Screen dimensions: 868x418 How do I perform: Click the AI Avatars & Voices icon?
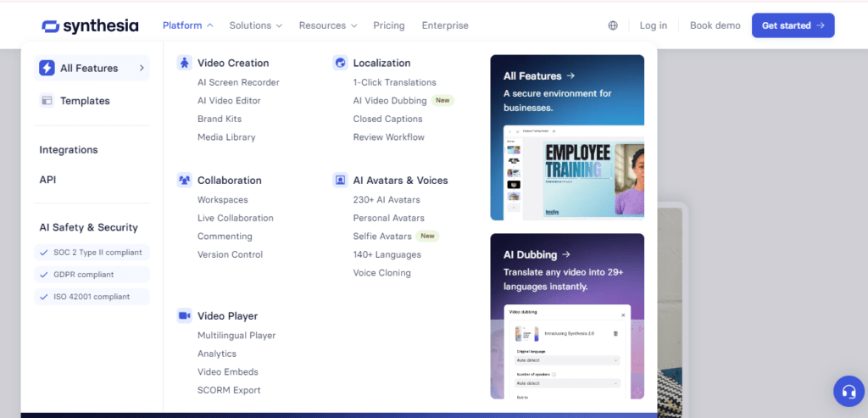(341, 180)
